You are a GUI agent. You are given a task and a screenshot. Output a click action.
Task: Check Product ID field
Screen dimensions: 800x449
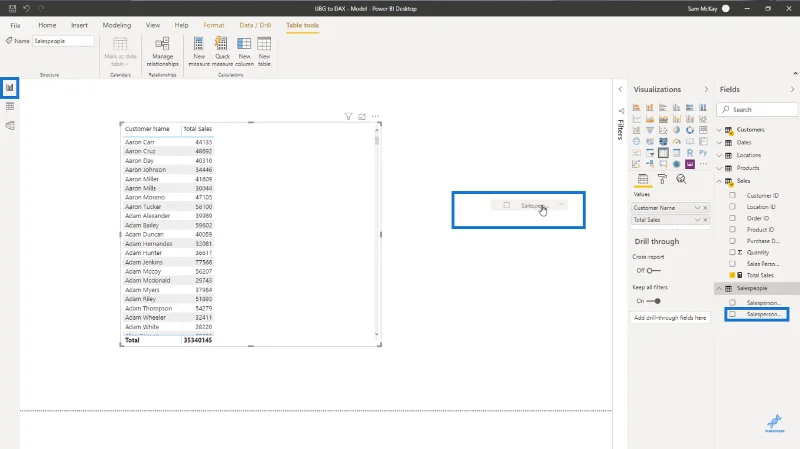(x=732, y=230)
